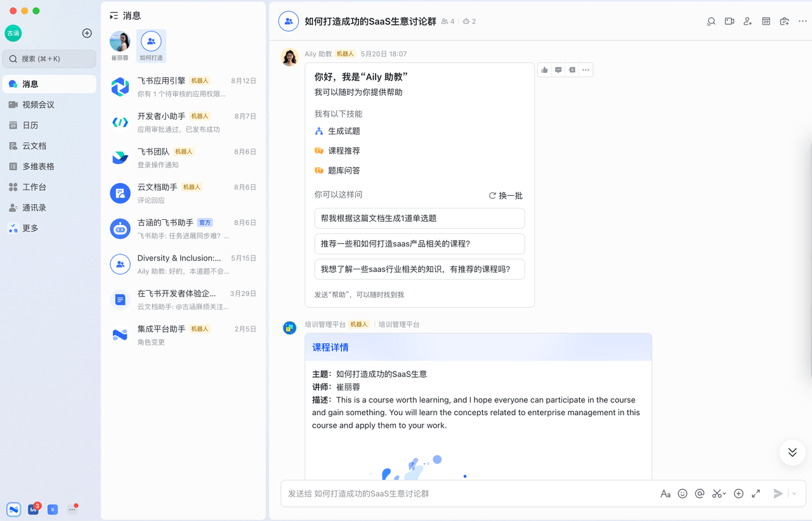Click the 课程详情 card header

(x=478, y=347)
